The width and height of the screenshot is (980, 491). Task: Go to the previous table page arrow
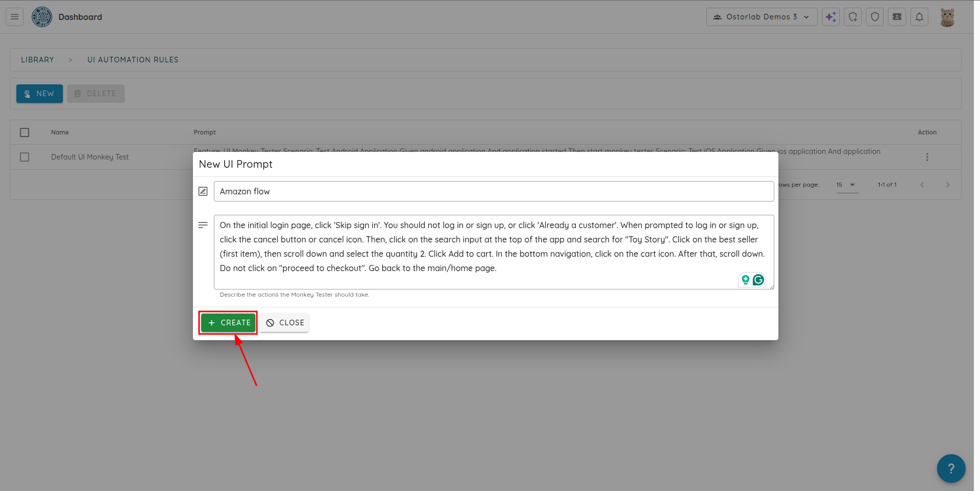pyautogui.click(x=922, y=185)
